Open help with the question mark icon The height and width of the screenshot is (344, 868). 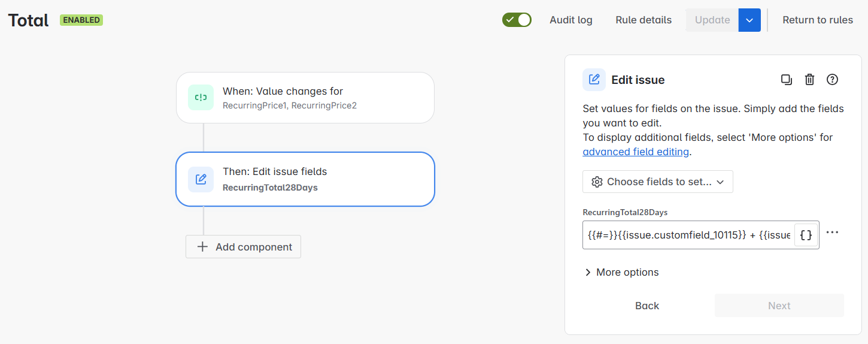[x=832, y=80]
